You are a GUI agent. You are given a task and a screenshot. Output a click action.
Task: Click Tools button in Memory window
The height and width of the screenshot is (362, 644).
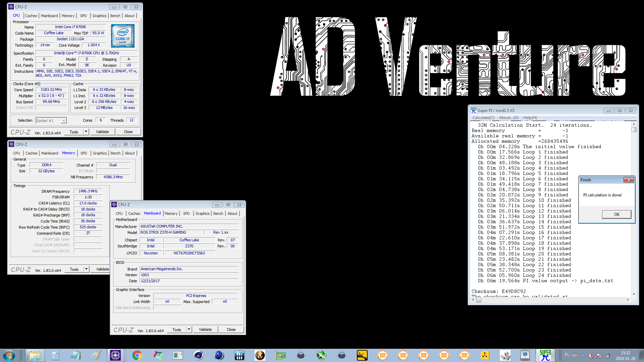pos(74,269)
